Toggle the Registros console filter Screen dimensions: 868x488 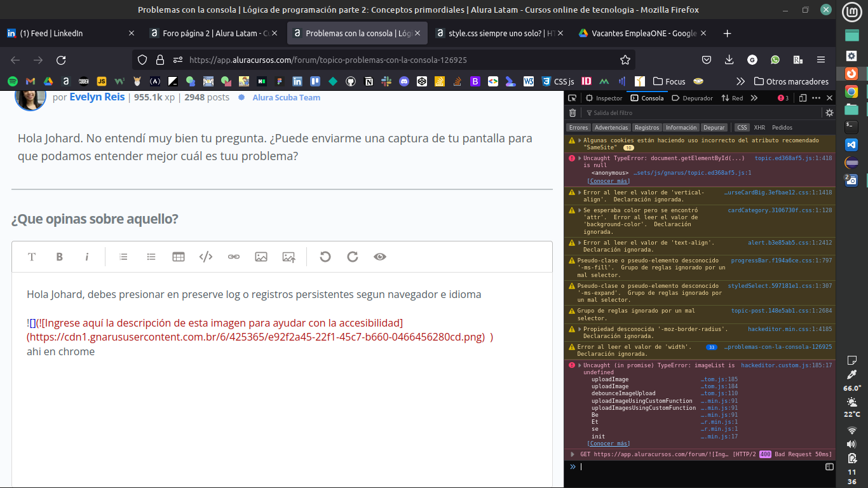(647, 128)
